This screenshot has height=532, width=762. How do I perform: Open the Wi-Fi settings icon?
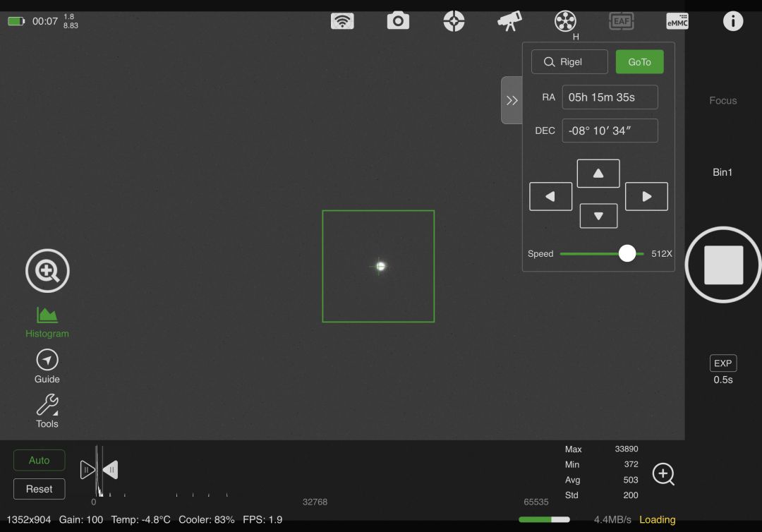point(342,21)
